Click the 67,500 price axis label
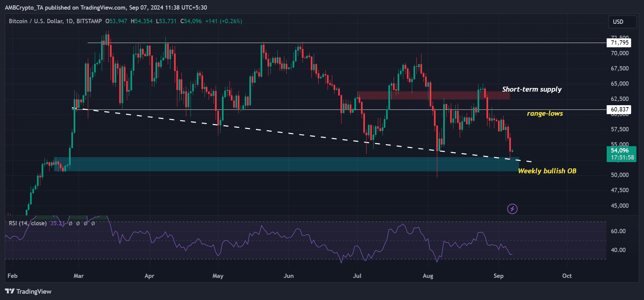Viewport: 644px width, 300px height. pyautogui.click(x=620, y=68)
